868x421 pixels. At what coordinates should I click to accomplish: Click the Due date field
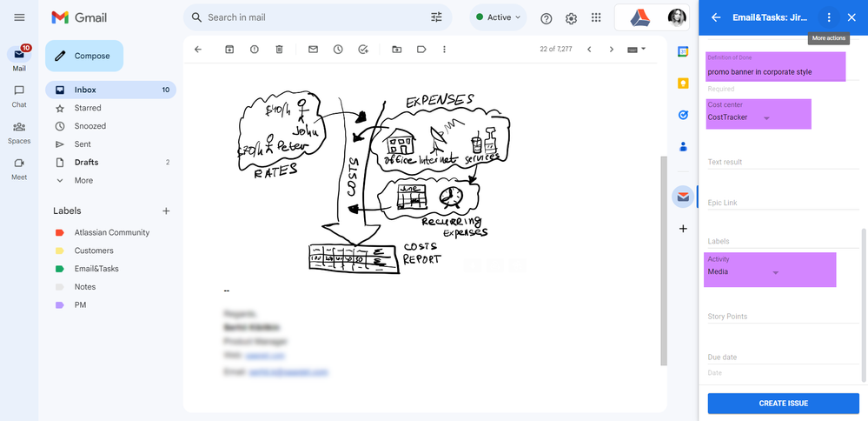[x=783, y=358]
